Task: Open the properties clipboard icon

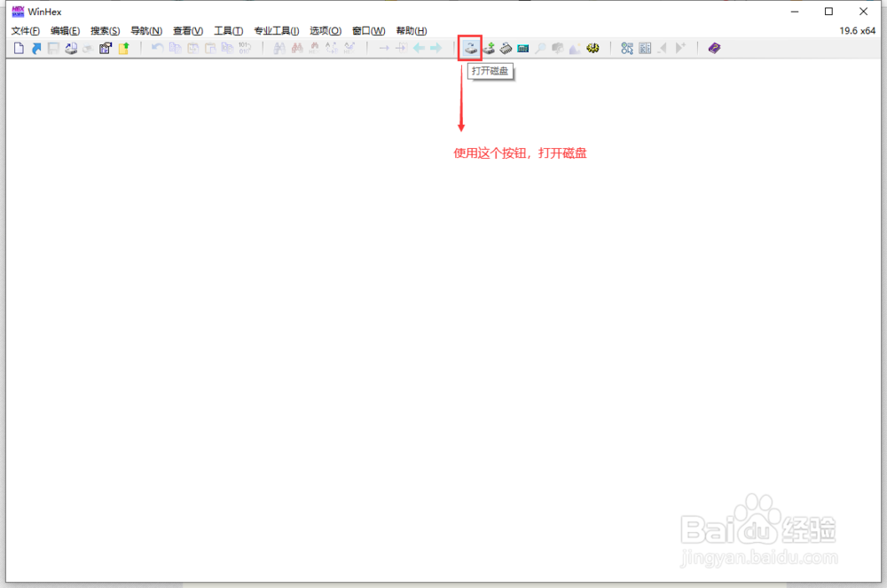Action: (x=106, y=49)
